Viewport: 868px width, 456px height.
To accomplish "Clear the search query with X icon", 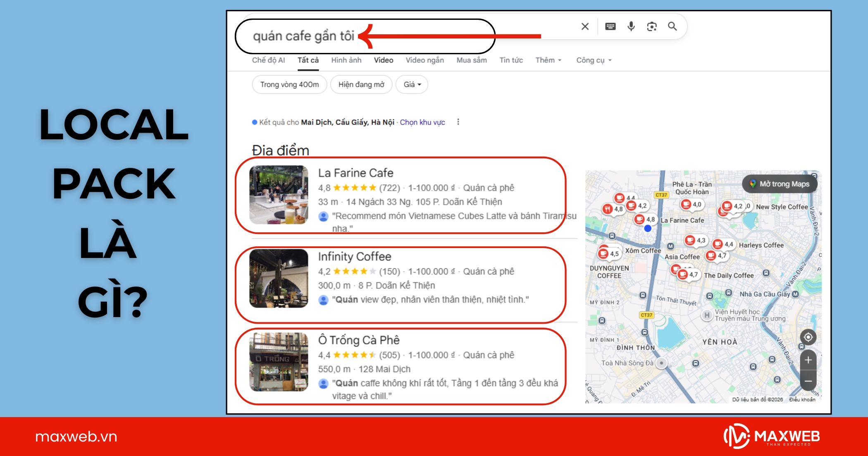I will [x=585, y=27].
